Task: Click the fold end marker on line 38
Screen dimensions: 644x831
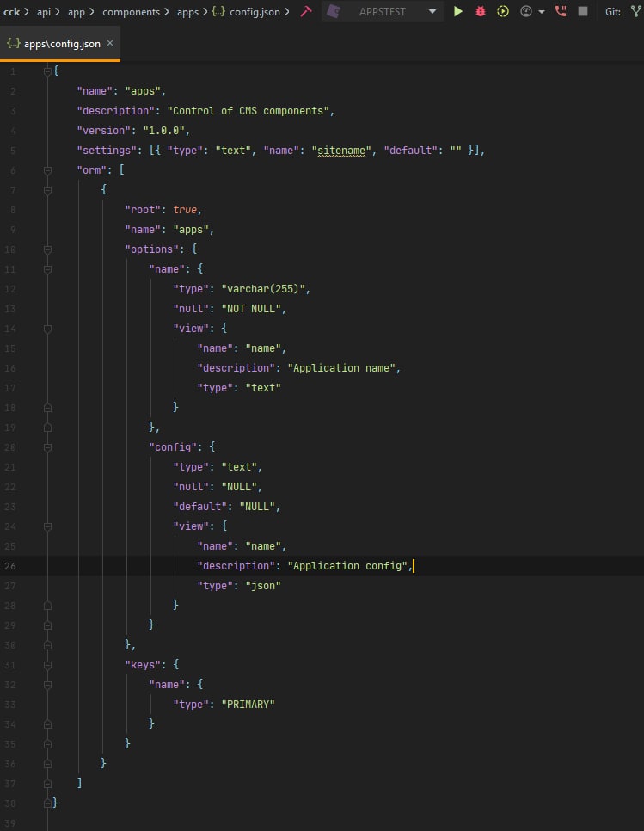Action: (x=47, y=803)
